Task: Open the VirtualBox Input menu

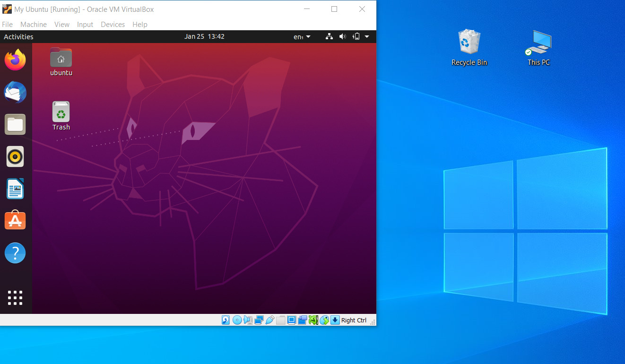Action: tap(85, 25)
